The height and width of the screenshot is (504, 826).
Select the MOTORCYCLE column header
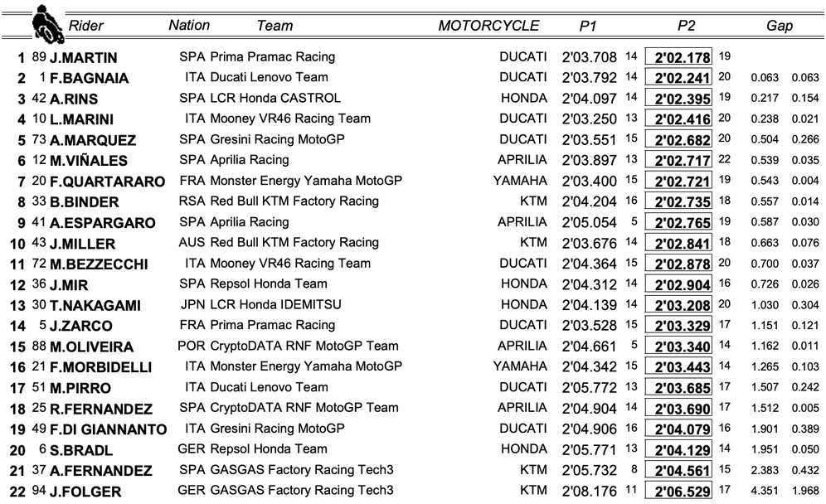tap(488, 25)
